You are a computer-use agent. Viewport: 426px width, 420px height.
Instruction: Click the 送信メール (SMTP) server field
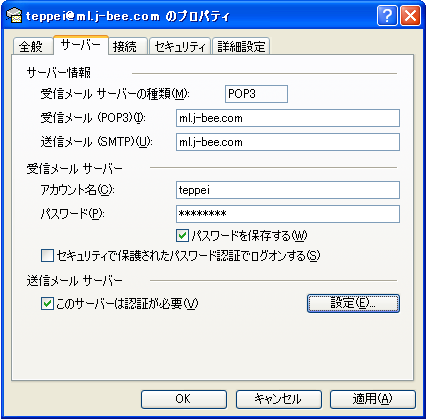coord(288,142)
